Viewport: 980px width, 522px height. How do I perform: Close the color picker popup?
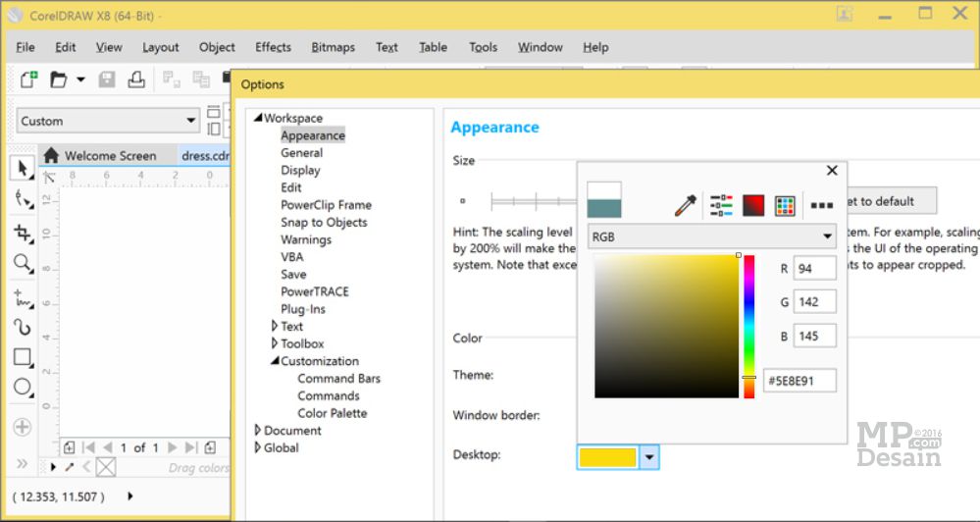pos(832,170)
